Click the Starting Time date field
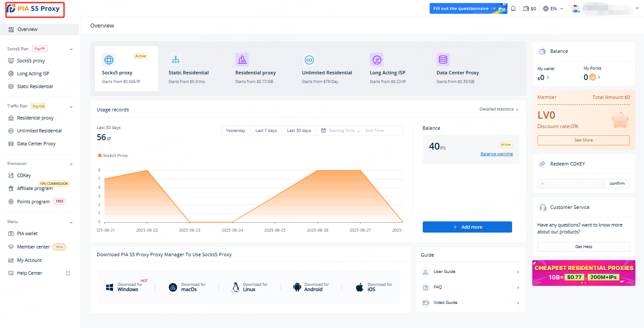 click(x=342, y=131)
